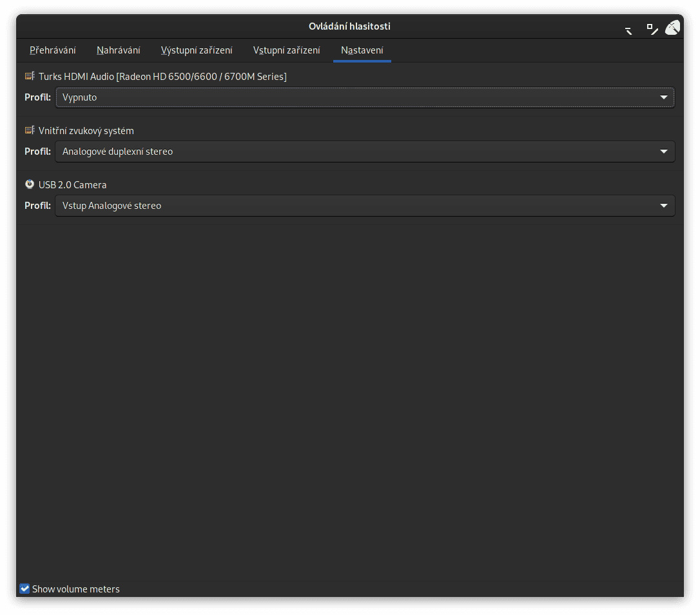Switch to the Přehrávání tab
Screen dimensions: 700x615
click(x=52, y=50)
